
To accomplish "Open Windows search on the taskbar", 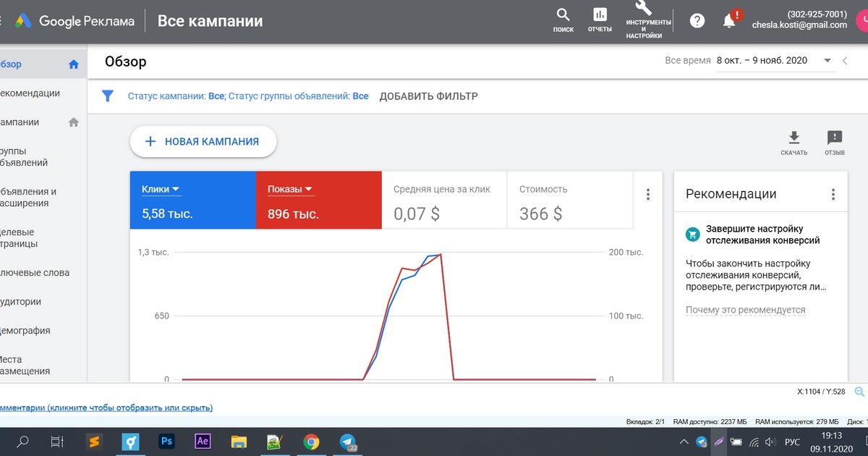I will pos(23,442).
